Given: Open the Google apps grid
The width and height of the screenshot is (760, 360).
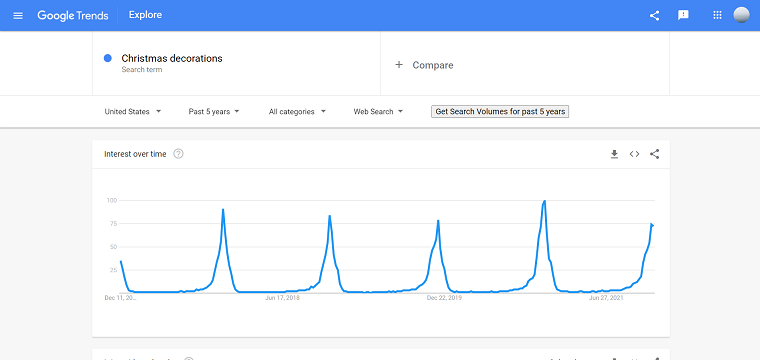Looking at the screenshot, I should [717, 15].
